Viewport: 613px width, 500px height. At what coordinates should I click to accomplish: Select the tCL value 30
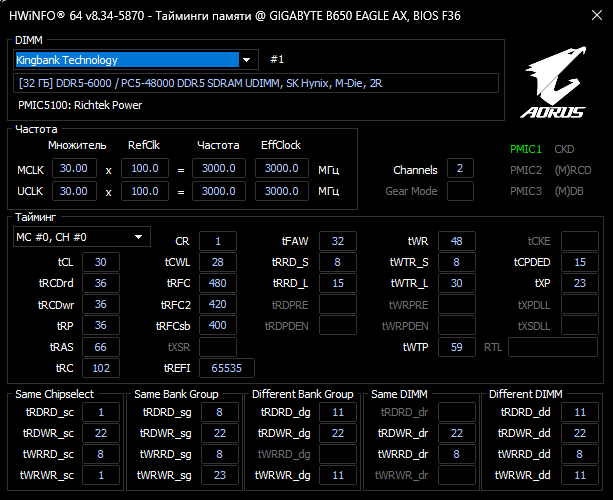(x=100, y=262)
